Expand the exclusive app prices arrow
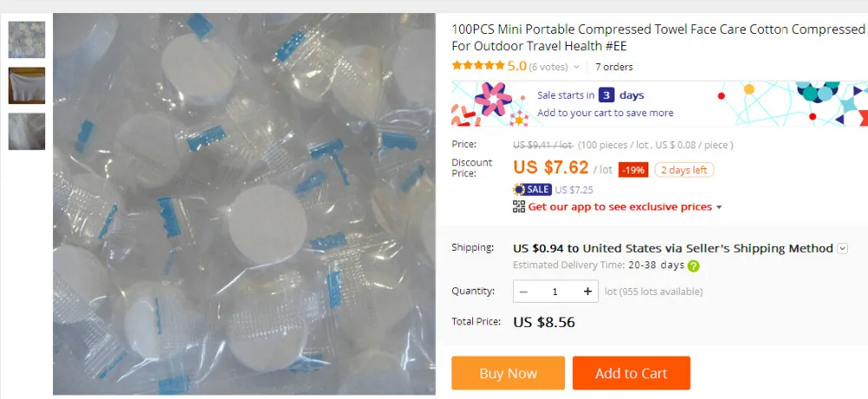The height and width of the screenshot is (399, 868). tap(719, 207)
